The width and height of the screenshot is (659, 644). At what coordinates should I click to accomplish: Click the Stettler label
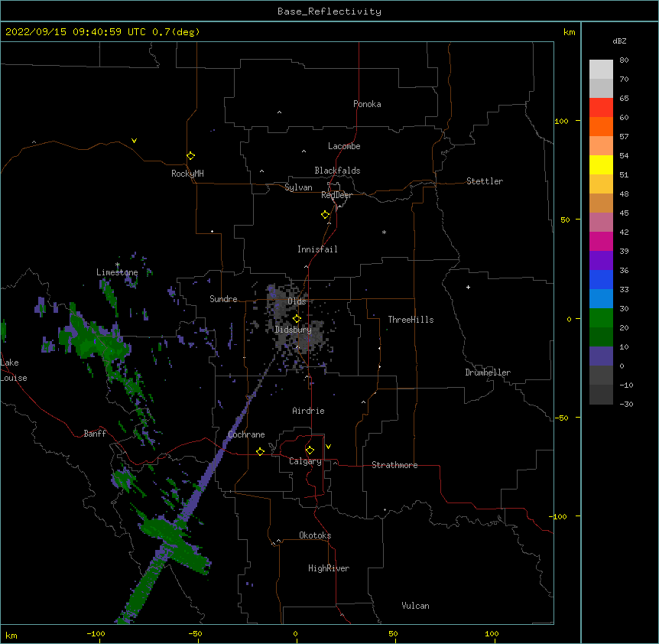(484, 181)
